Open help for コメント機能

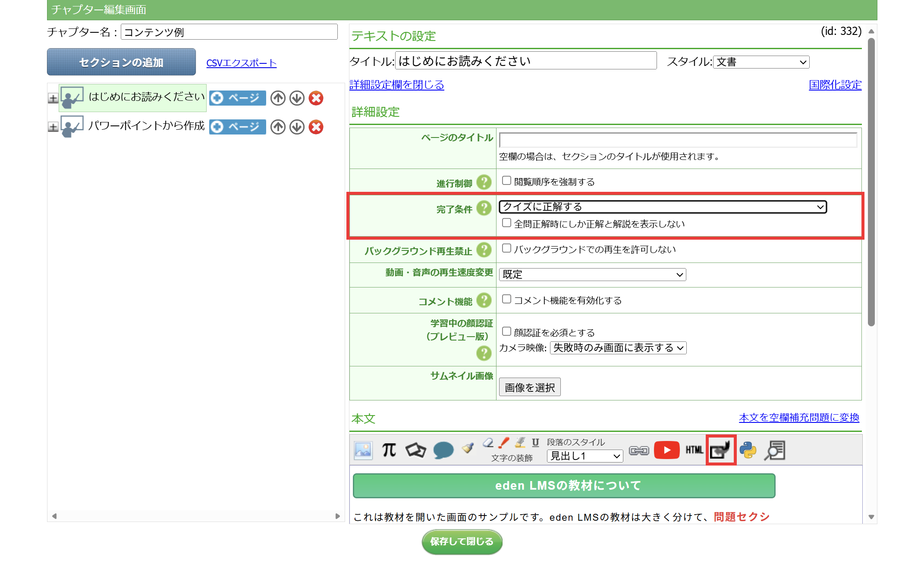point(484,301)
